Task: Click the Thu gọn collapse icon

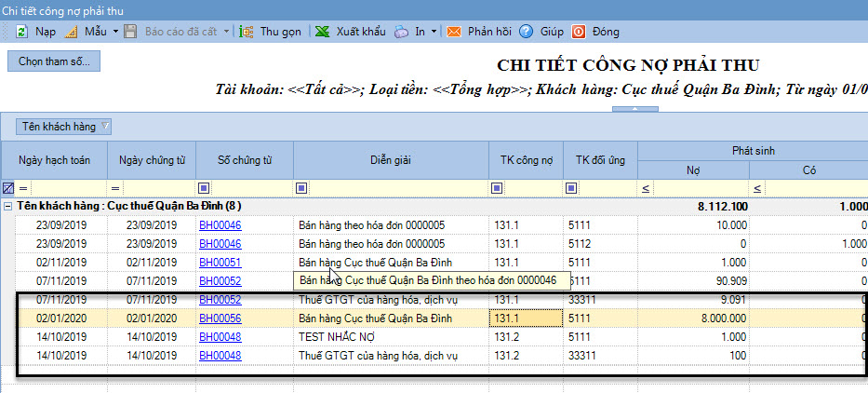Action: coord(247,32)
